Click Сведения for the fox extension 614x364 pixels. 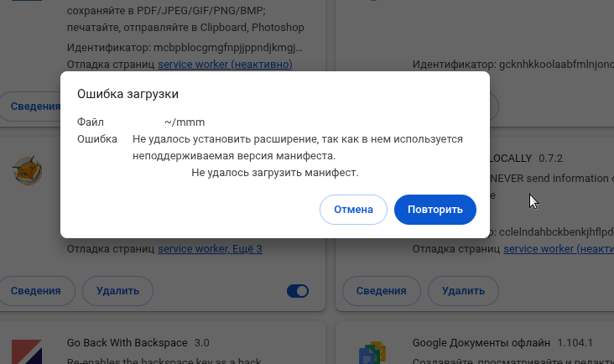tap(35, 291)
